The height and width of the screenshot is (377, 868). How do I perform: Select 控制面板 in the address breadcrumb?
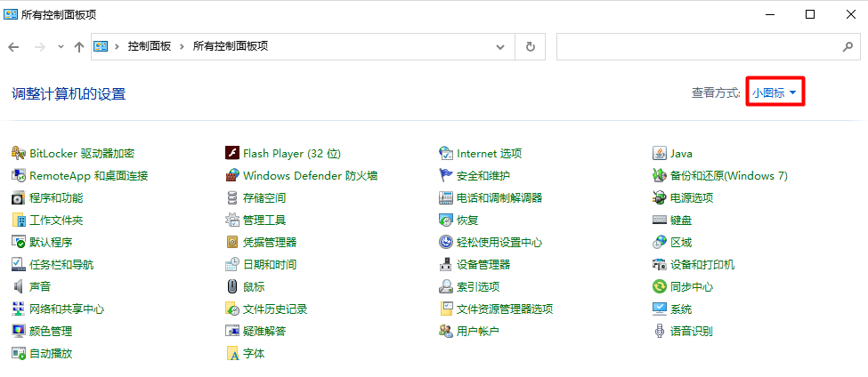150,46
